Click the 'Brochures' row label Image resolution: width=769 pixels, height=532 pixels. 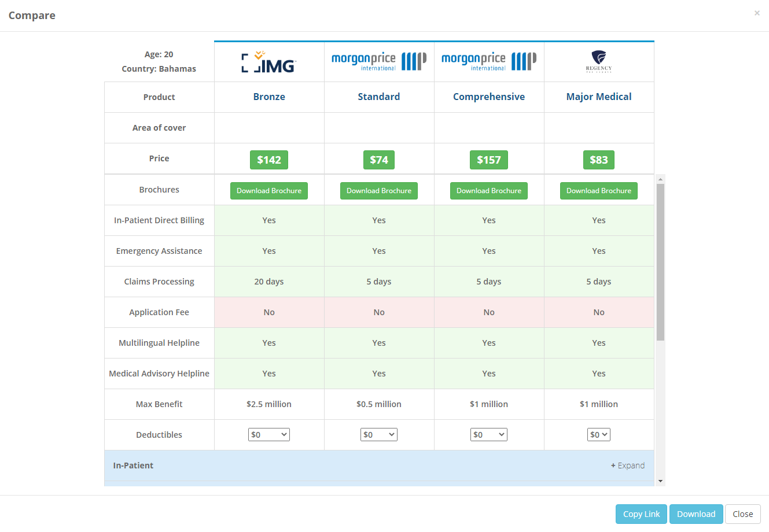[x=159, y=190]
